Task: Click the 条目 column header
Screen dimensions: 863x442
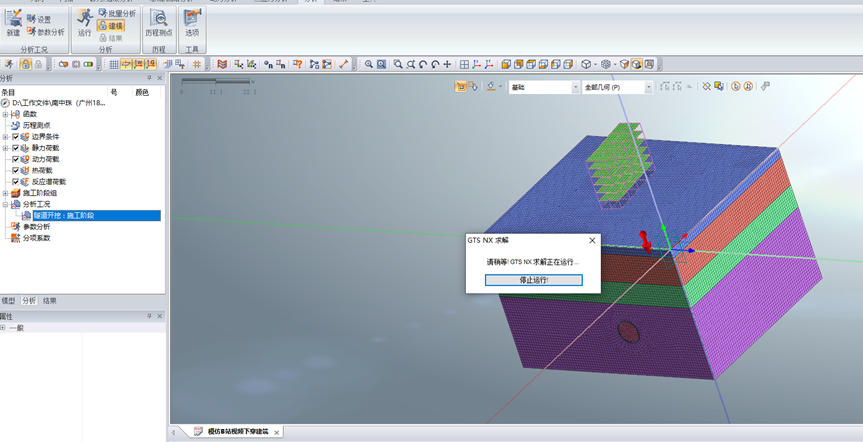Action: click(8, 92)
